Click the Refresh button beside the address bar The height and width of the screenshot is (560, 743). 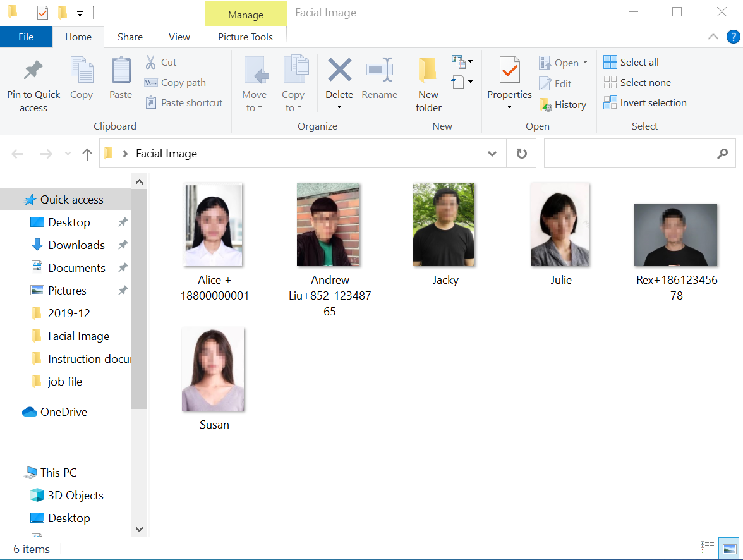(521, 154)
